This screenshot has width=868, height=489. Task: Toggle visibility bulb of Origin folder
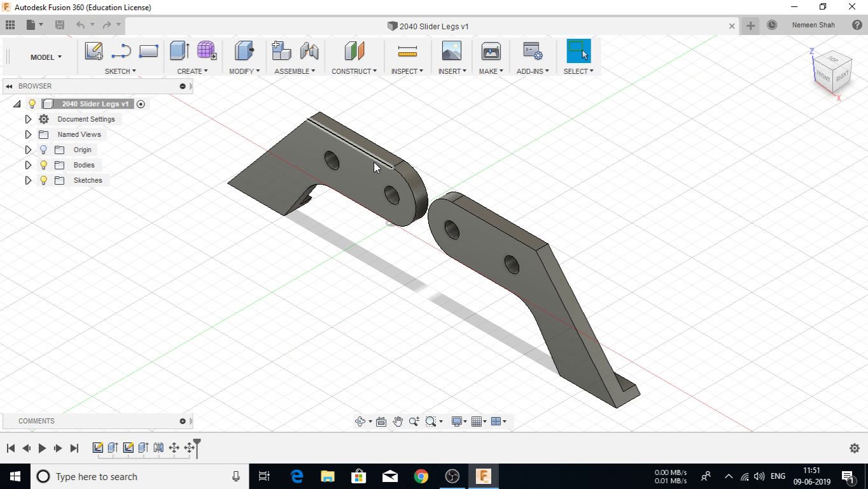43,150
